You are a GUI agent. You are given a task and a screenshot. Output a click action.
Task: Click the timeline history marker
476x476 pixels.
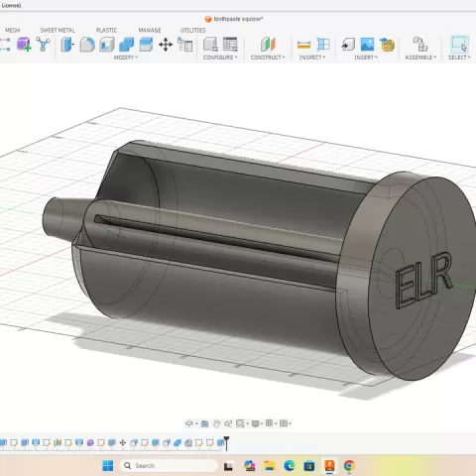(226, 443)
